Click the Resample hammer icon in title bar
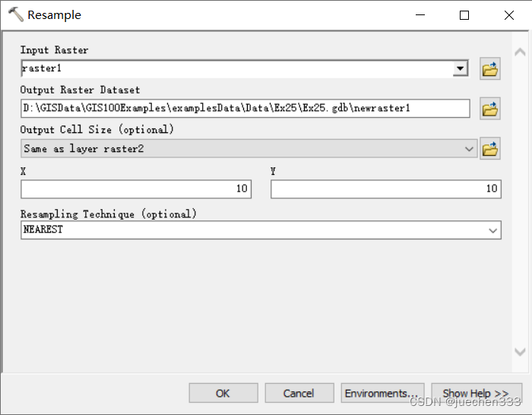 tap(15, 14)
